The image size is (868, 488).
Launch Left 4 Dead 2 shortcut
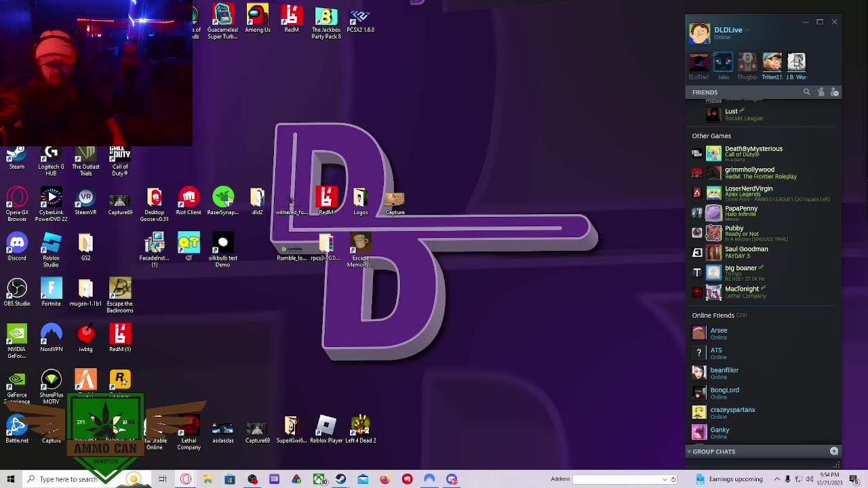361,430
